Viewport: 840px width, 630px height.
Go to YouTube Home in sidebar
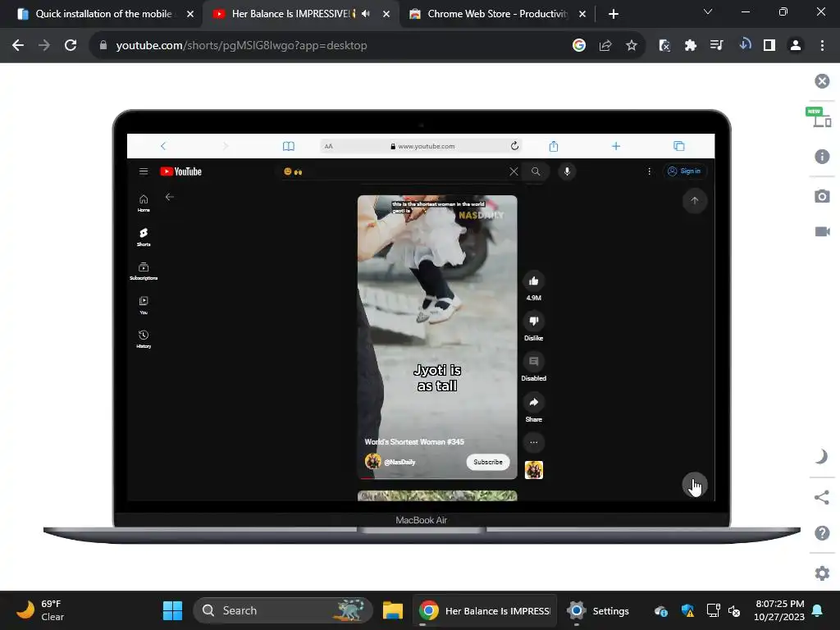click(144, 203)
